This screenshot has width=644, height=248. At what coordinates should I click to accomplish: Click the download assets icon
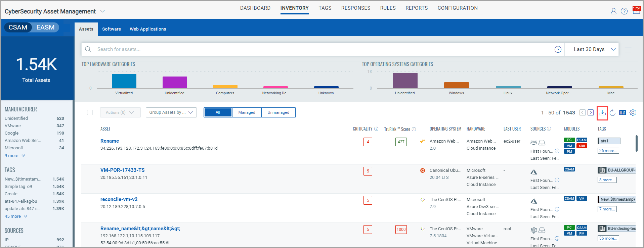click(x=602, y=113)
